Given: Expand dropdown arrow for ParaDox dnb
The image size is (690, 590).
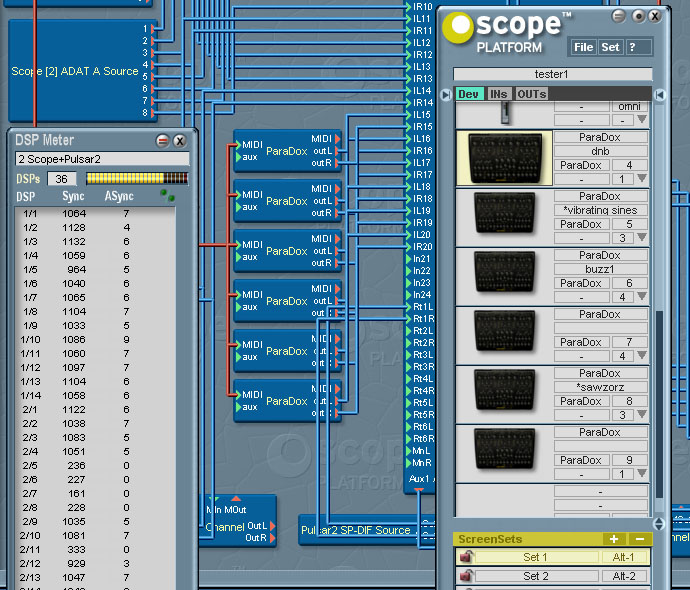Looking at the screenshot, I should tap(642, 178).
